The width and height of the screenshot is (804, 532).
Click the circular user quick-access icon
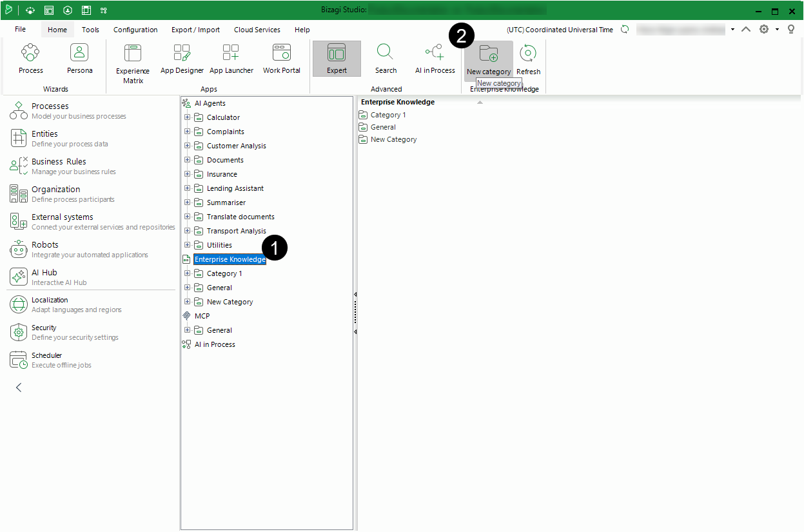pos(68,10)
